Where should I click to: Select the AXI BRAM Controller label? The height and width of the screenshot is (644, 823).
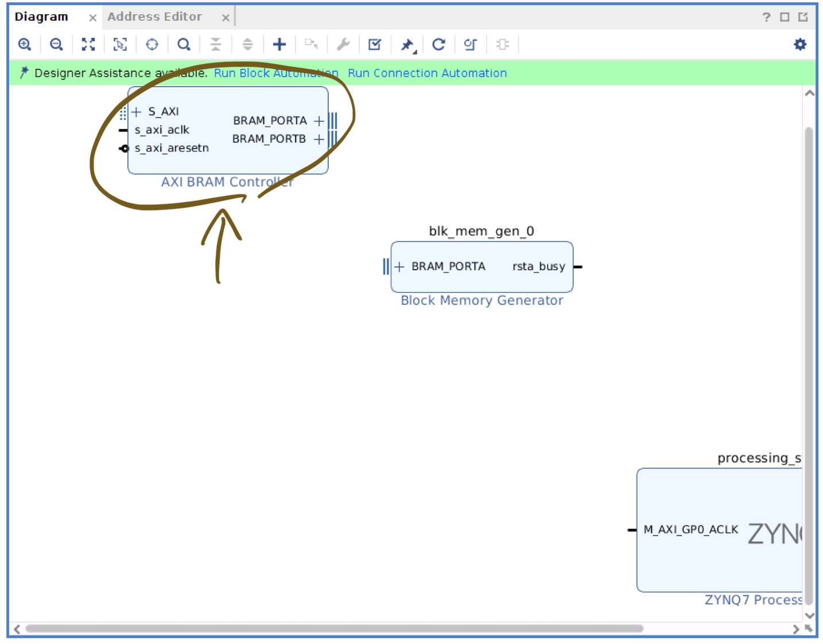point(227,182)
